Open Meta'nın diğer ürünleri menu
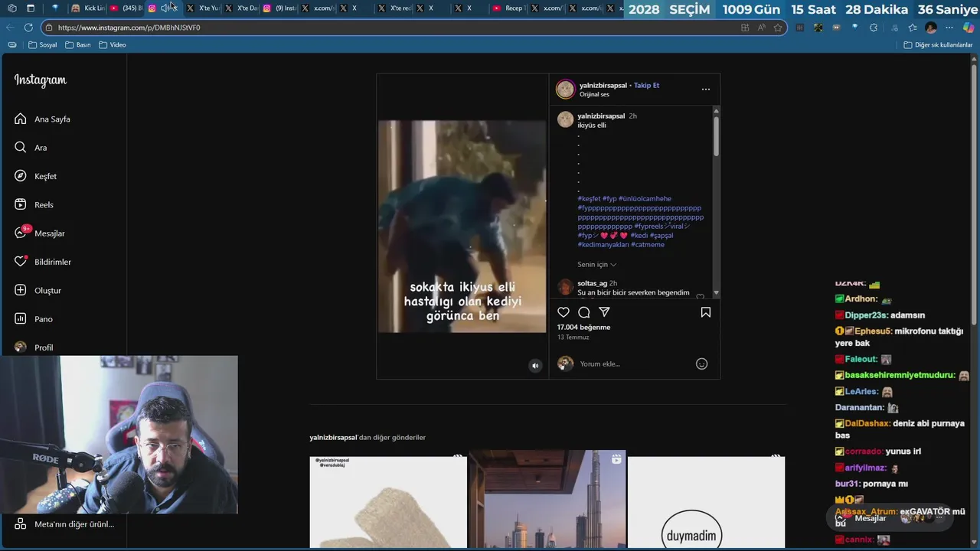Viewport: 980px width, 551px height. (64, 524)
